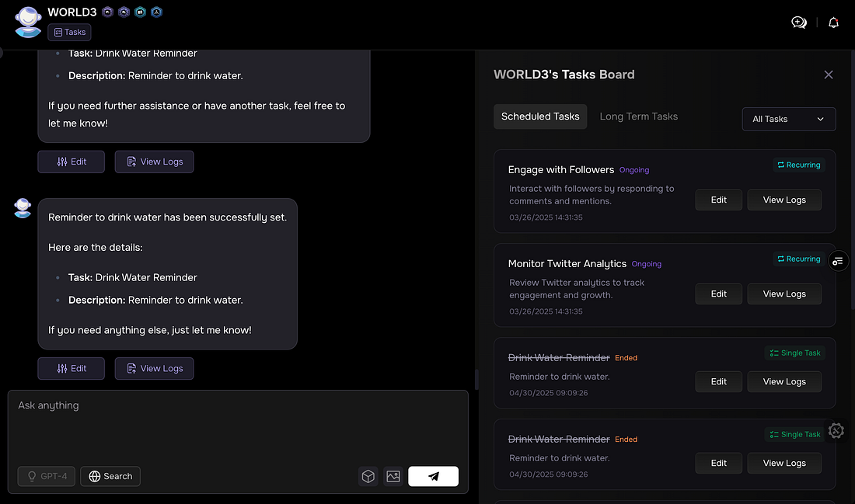
Task: Toggle the GPT-4 model button
Action: (47, 476)
